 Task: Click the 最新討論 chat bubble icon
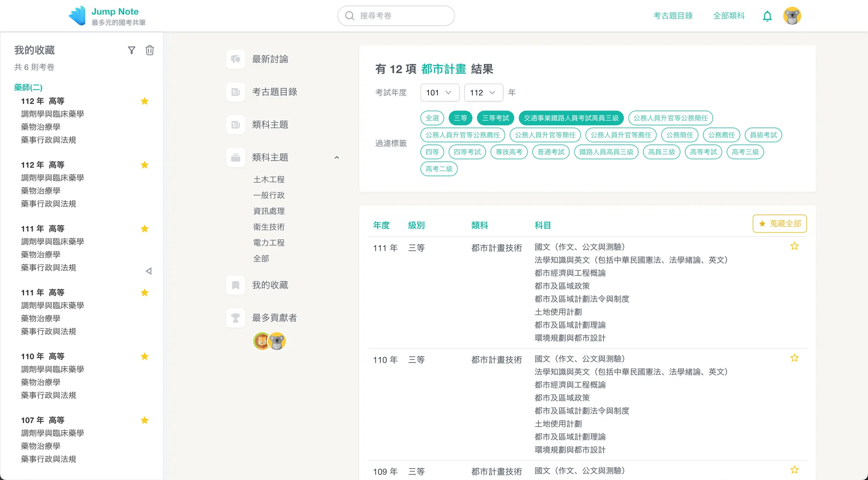coord(236,59)
